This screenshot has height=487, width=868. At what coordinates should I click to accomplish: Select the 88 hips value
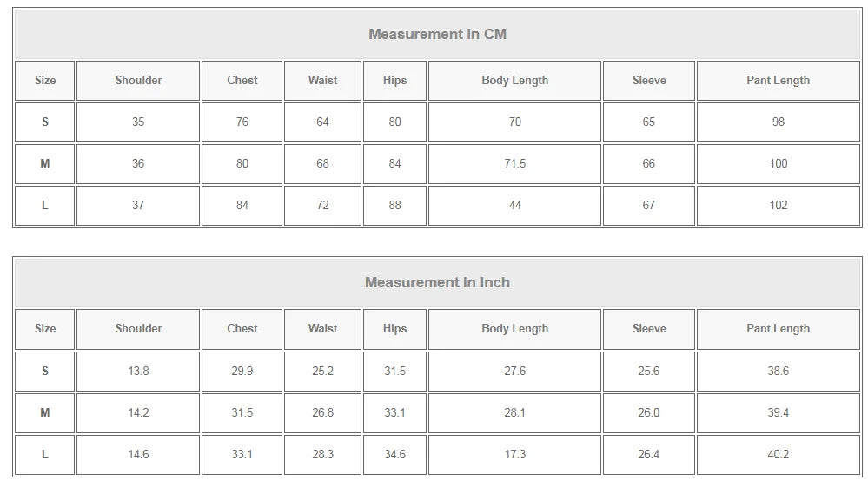tap(394, 206)
